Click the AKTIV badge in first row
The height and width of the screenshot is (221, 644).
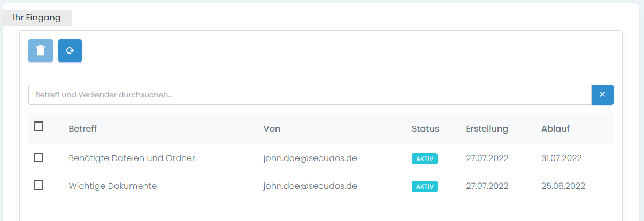click(425, 159)
